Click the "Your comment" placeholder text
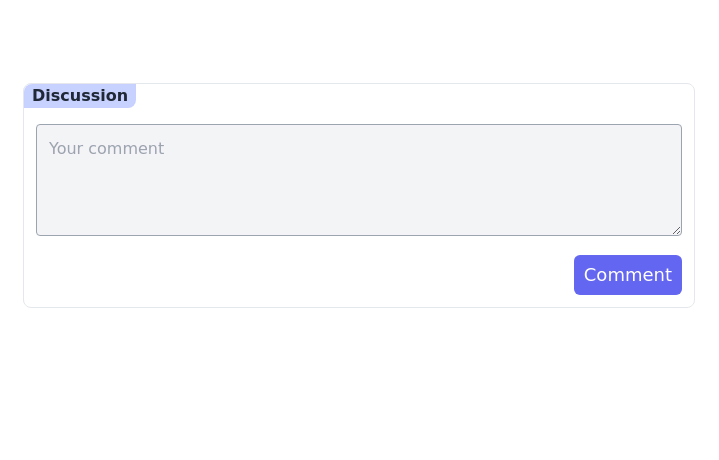The height and width of the screenshot is (460, 719). coord(107,149)
